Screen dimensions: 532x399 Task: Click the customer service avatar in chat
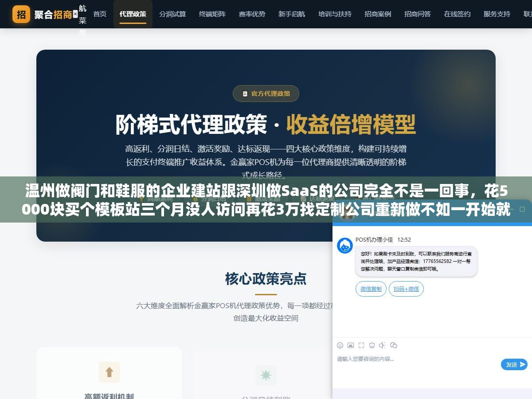coord(345,246)
